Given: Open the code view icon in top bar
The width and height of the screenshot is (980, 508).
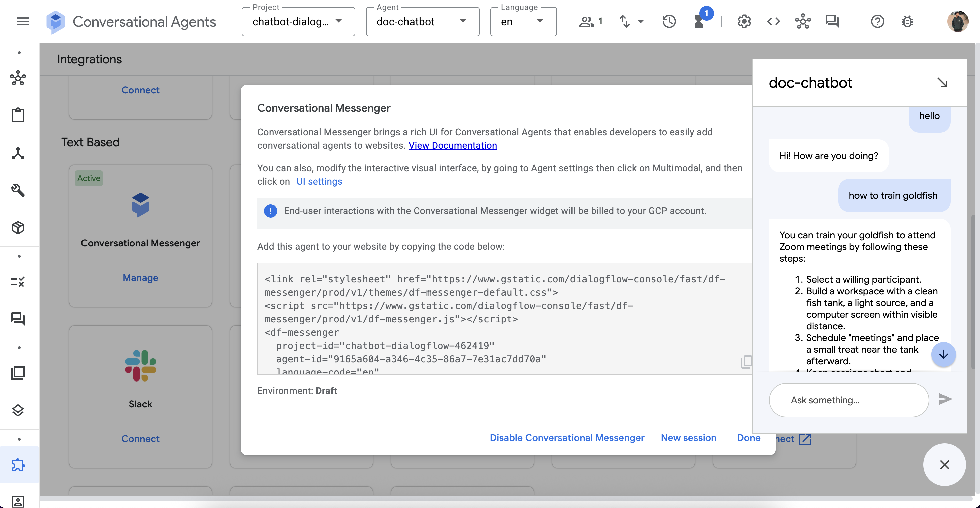Looking at the screenshot, I should tap(773, 21).
